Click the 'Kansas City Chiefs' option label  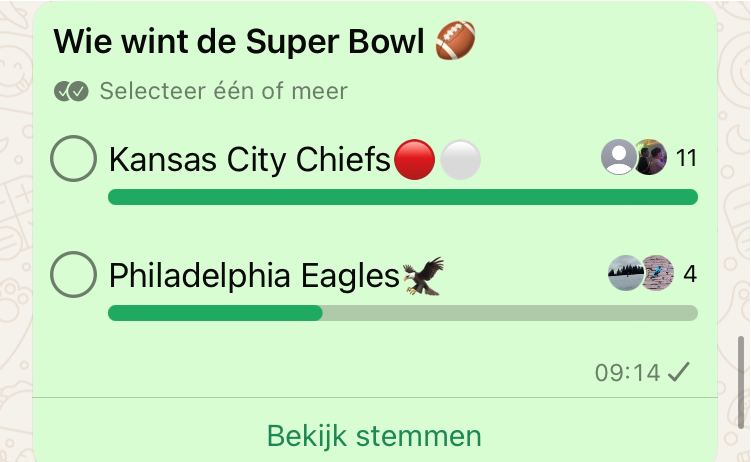pyautogui.click(x=249, y=159)
